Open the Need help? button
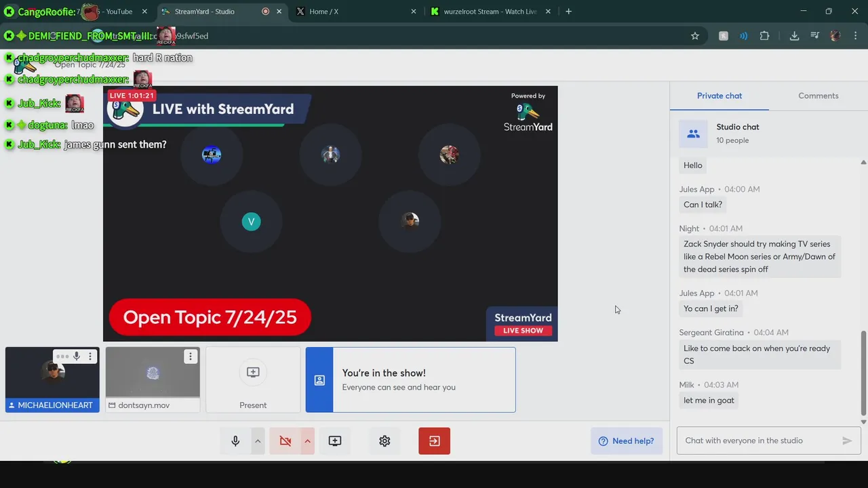The image size is (868, 488). coord(627,441)
